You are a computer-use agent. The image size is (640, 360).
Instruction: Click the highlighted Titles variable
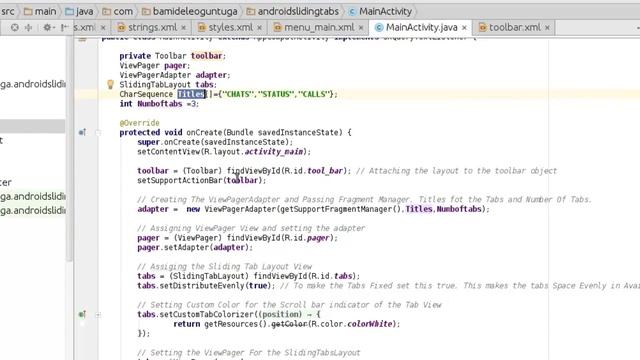[x=191, y=94]
